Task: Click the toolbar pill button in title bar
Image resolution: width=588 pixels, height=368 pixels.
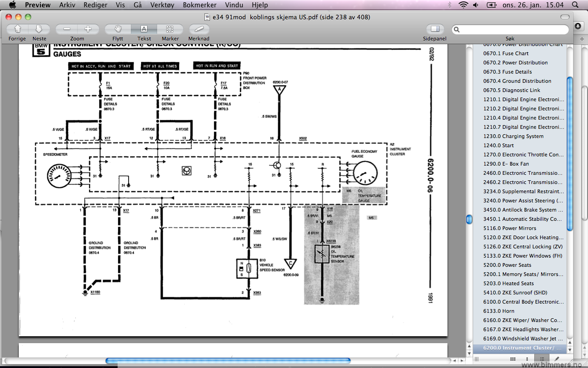Action: (x=565, y=17)
